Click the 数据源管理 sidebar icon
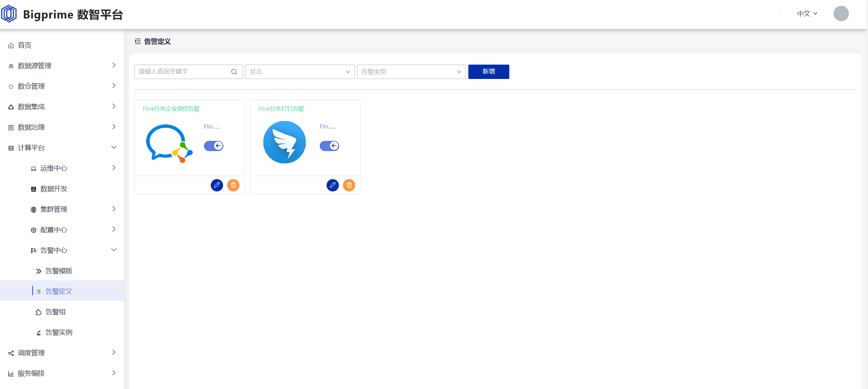868x389 pixels. point(11,66)
